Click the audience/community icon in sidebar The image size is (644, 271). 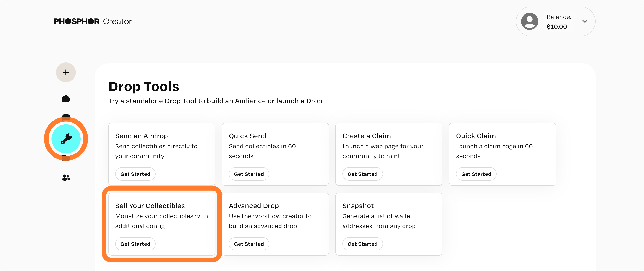[66, 177]
